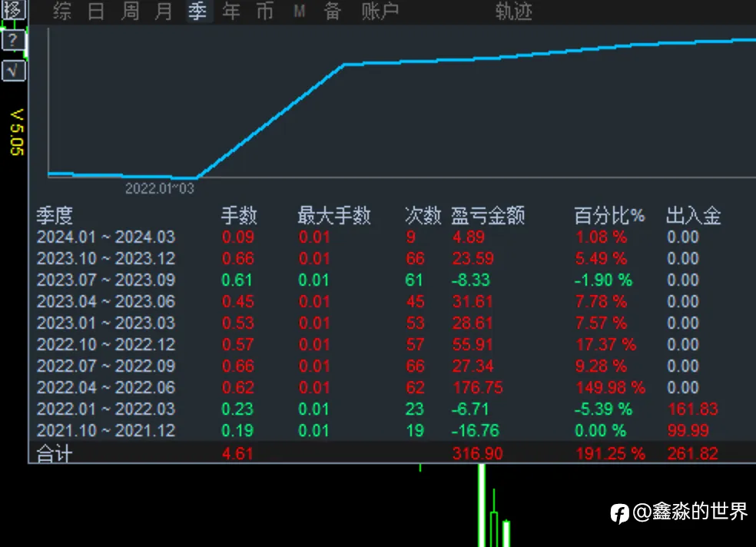Click total deposit 261.82

(693, 453)
